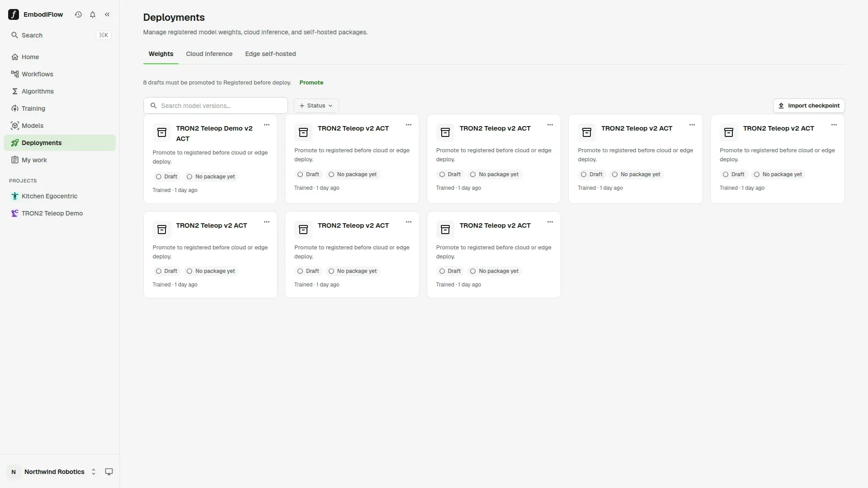The height and width of the screenshot is (488, 868).
Task: Open Workflows page
Action: point(60,74)
